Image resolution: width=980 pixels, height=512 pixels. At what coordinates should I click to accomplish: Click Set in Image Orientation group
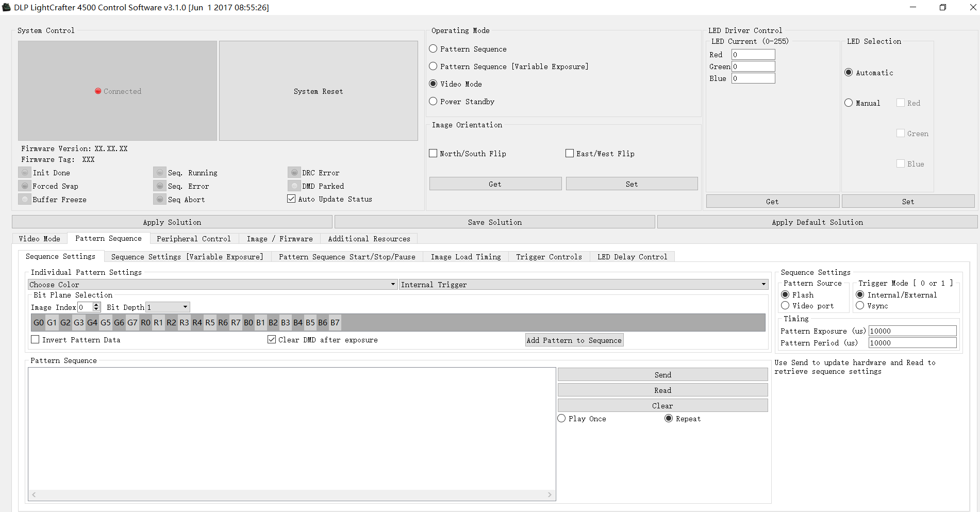coord(632,184)
